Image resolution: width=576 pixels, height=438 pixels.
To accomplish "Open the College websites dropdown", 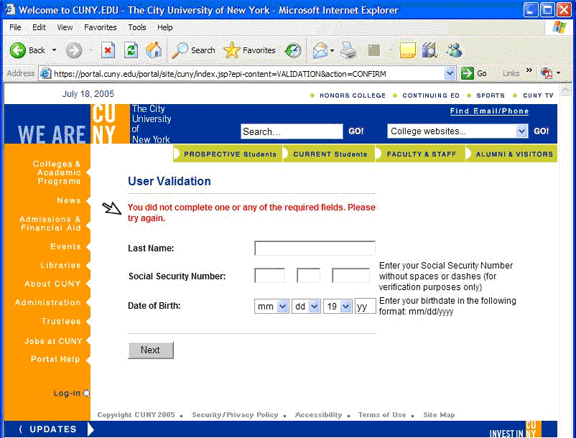I will (x=457, y=131).
